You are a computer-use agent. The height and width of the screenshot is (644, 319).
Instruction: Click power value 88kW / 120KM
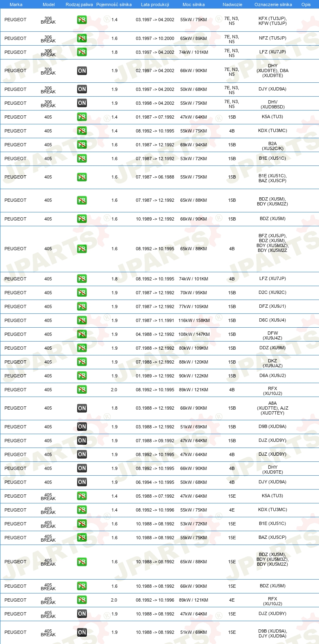click(194, 362)
